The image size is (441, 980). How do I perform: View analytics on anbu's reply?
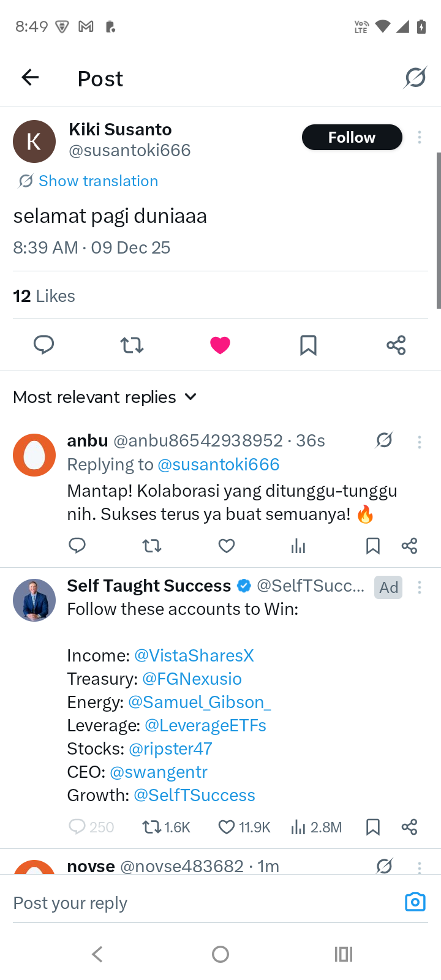coord(298,546)
